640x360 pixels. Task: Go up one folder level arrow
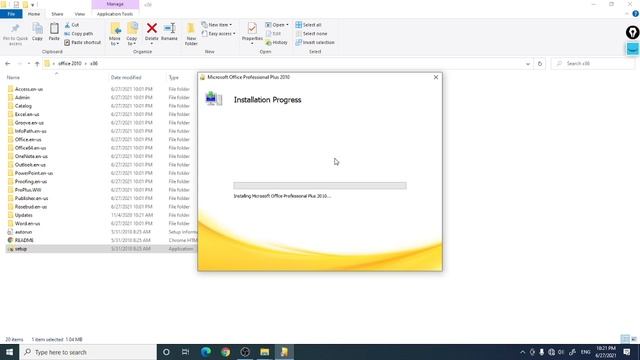point(37,64)
